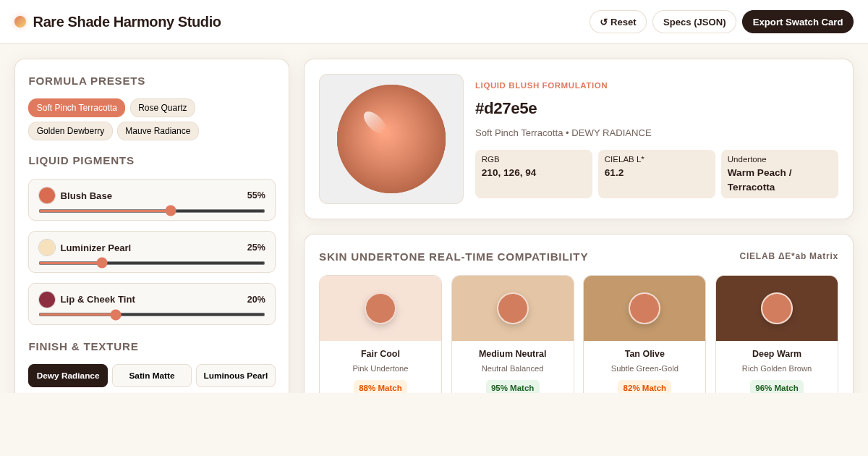Choose the Dewy Radiance finish
This screenshot has height=456, width=868.
click(x=68, y=376)
